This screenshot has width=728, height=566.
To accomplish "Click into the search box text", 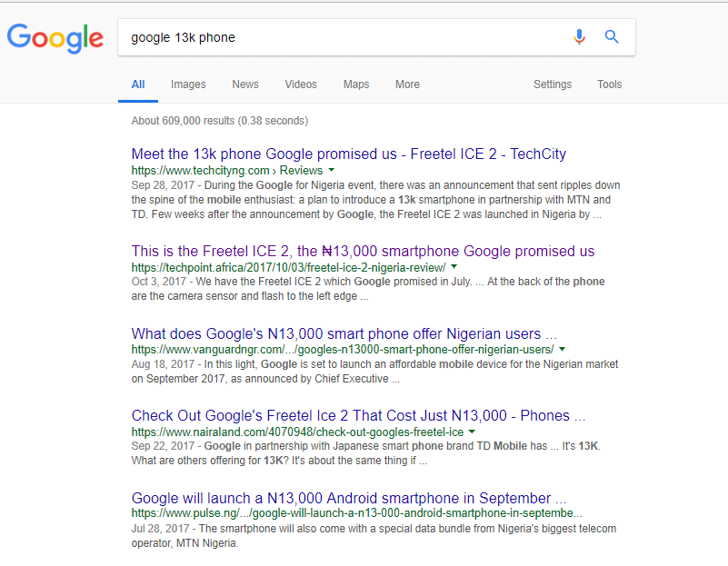I will click(x=183, y=37).
